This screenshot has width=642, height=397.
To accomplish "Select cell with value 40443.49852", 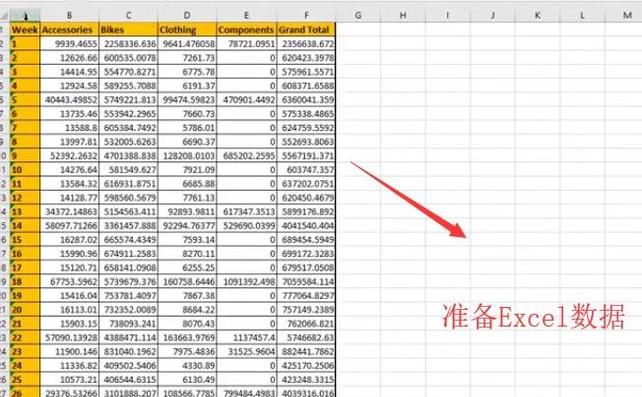I will (69, 99).
